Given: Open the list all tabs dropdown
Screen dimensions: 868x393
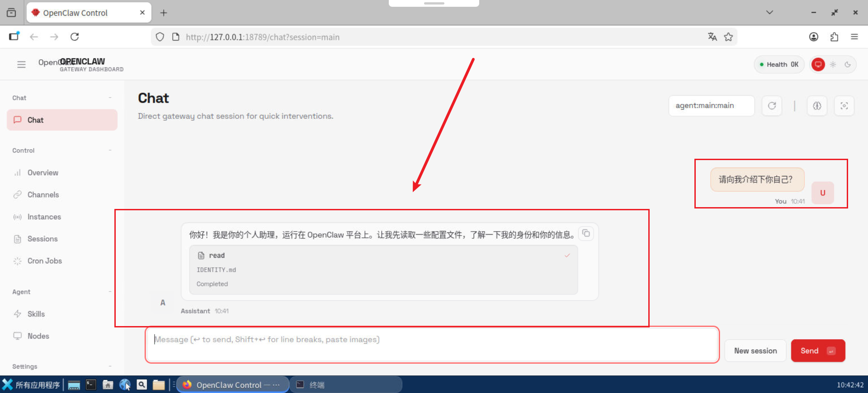Looking at the screenshot, I should pos(769,12).
